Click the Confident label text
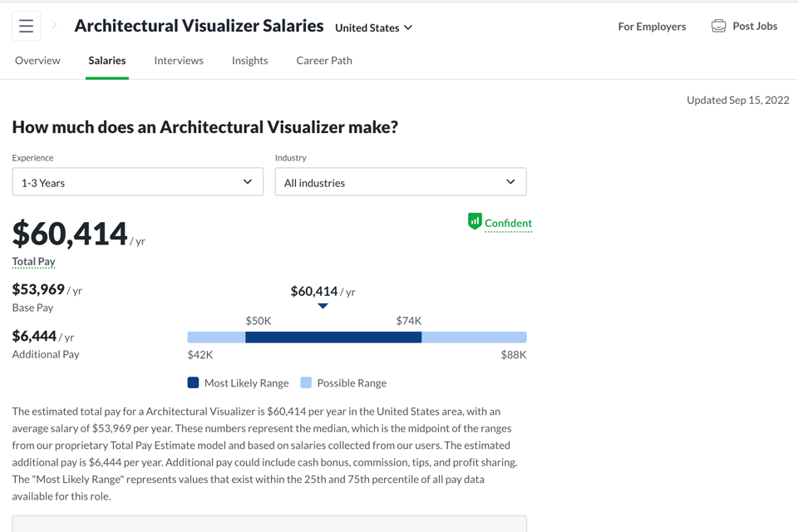Viewport: 798px width, 532px height. pyautogui.click(x=508, y=223)
